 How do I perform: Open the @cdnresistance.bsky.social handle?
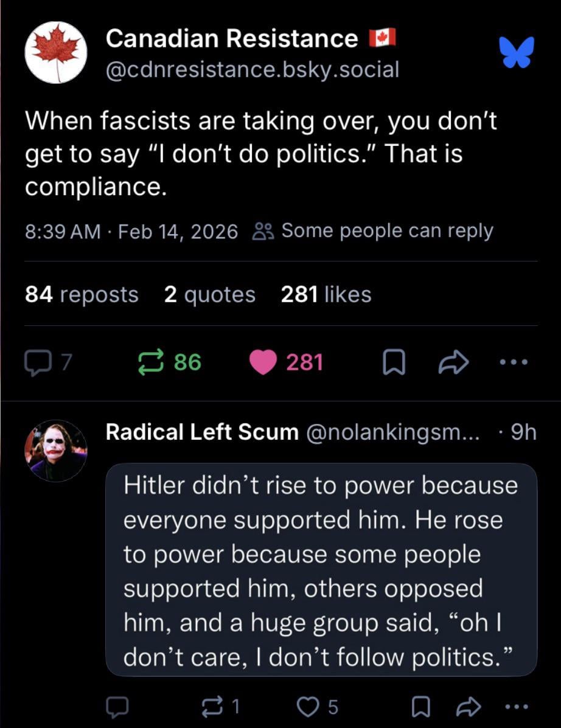253,69
